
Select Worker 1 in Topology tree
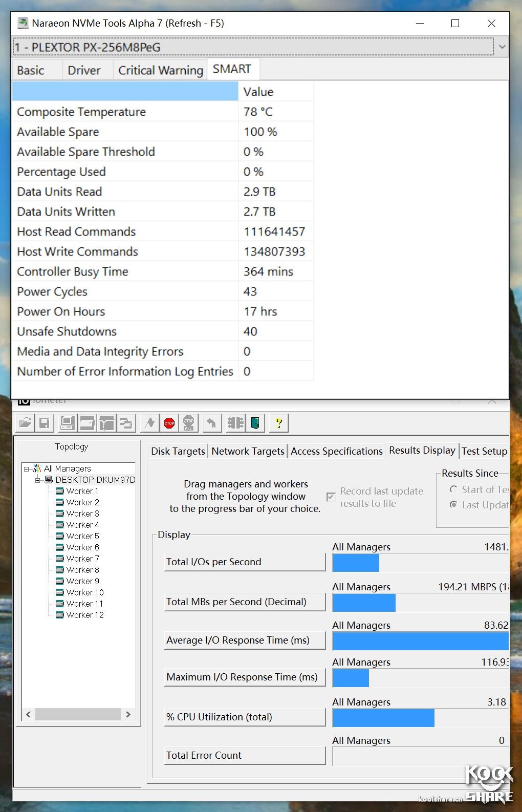tap(82, 491)
